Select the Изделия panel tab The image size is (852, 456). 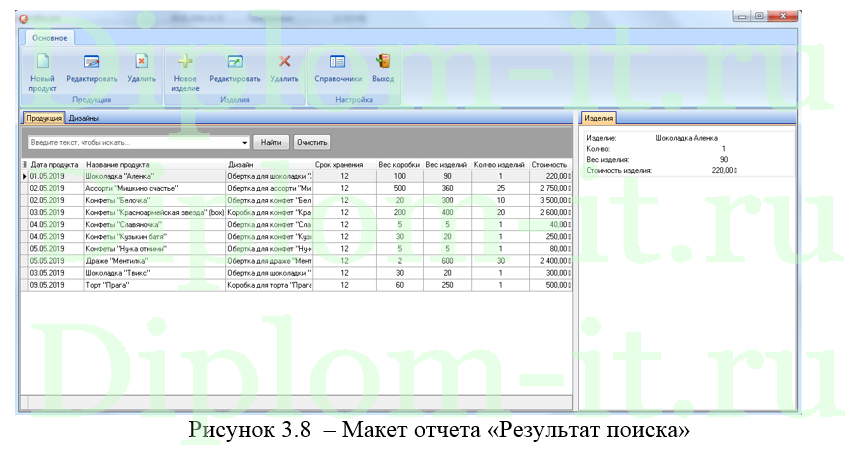coord(599,118)
